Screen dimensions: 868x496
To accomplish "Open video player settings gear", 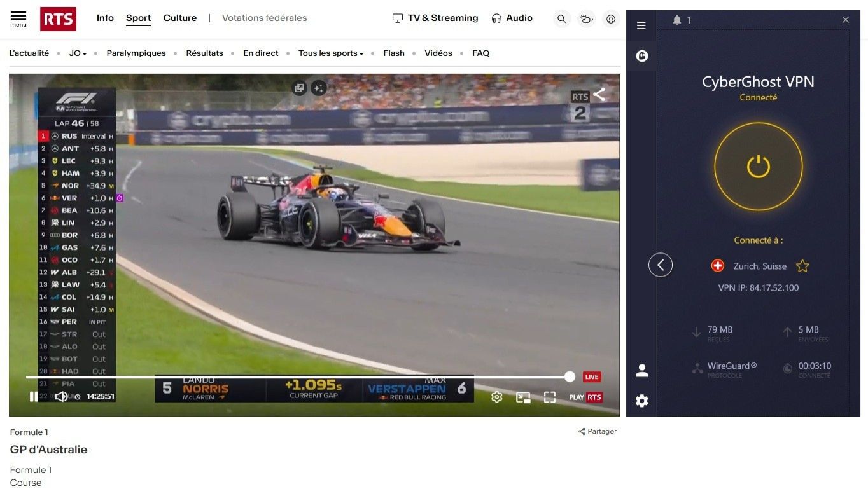I will pos(497,397).
